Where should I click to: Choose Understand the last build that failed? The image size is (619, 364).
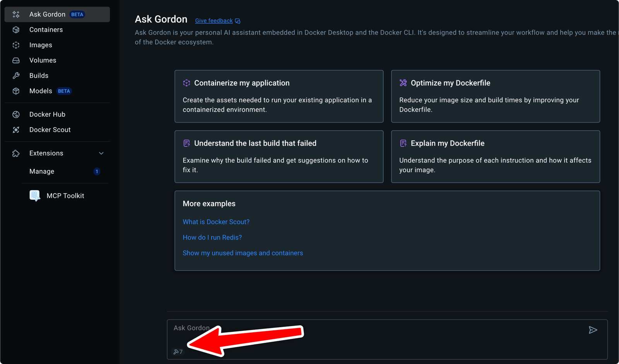click(x=279, y=156)
